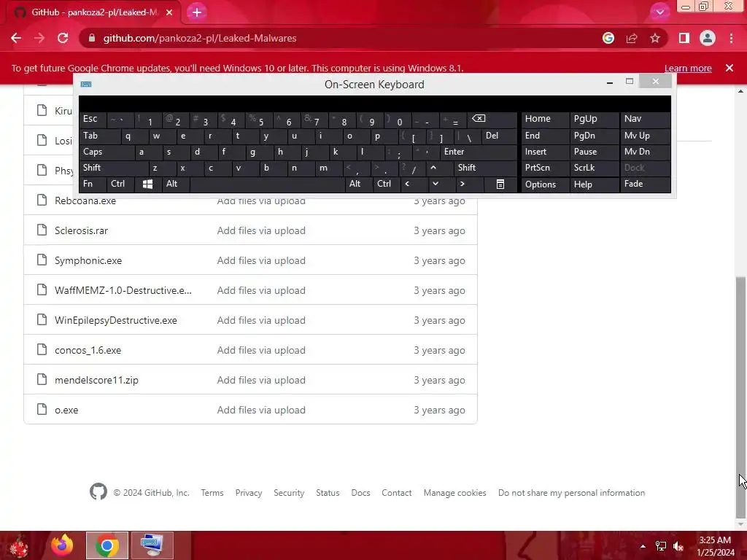Image resolution: width=747 pixels, height=560 pixels.
Task: Click the page vertical scrollbar thumb
Action: click(x=740, y=397)
